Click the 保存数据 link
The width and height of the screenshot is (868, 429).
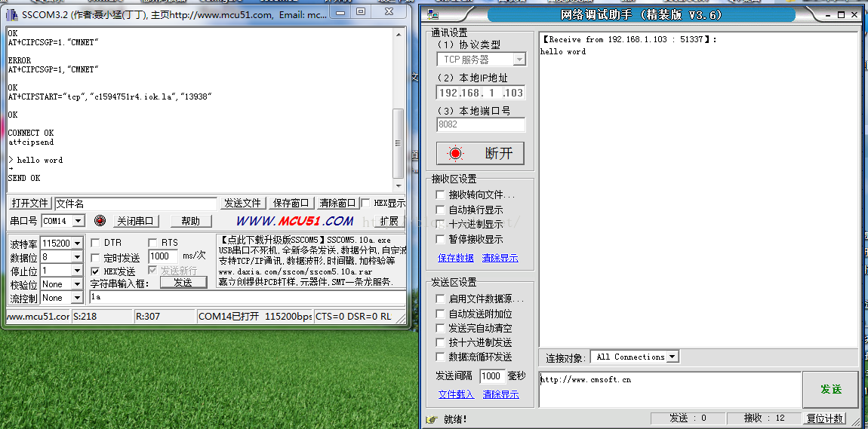[456, 258]
